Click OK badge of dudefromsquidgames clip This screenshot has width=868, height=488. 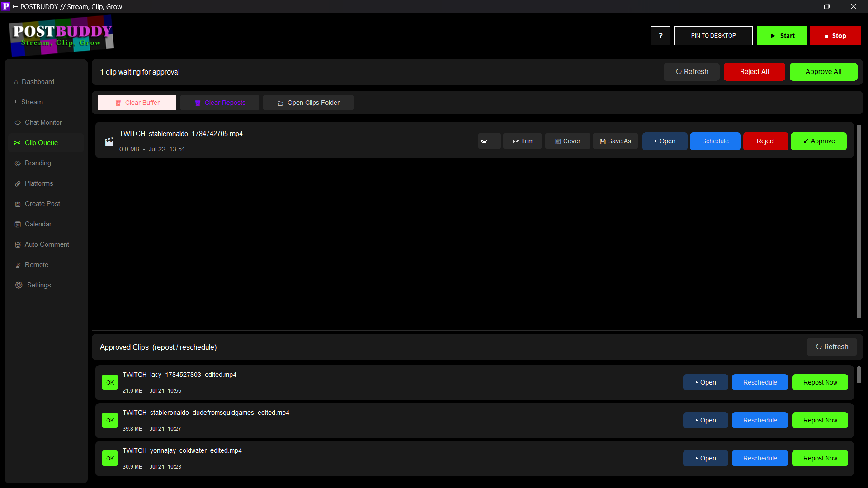pyautogui.click(x=110, y=420)
